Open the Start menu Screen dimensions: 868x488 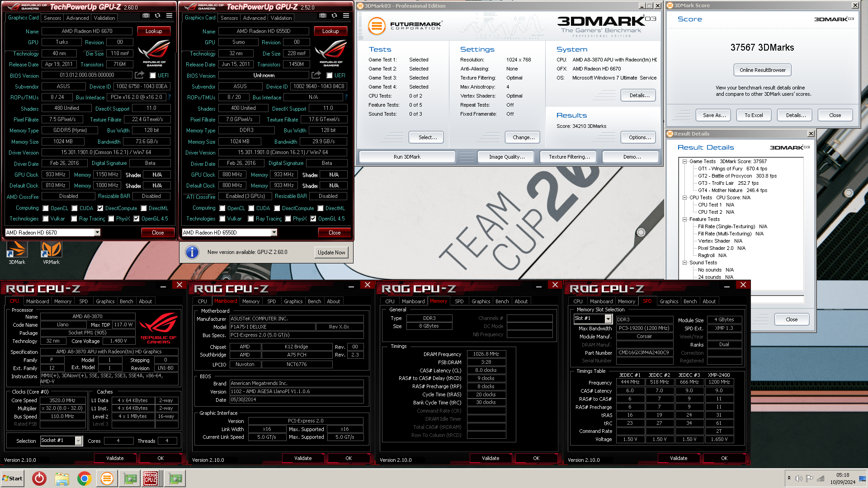coord(13,478)
